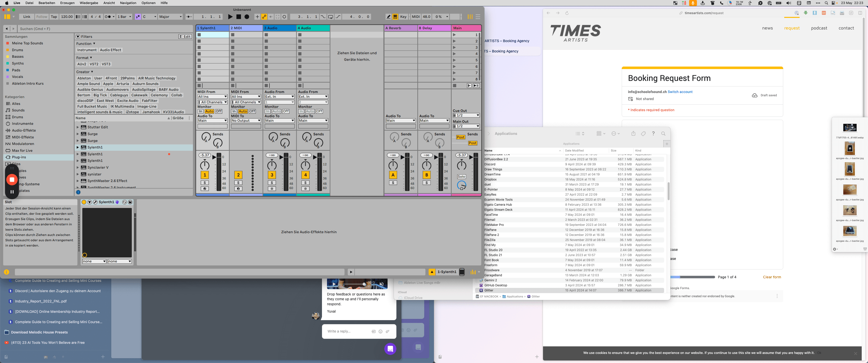
Task: Click the Tap tempo button
Action: (x=54, y=16)
